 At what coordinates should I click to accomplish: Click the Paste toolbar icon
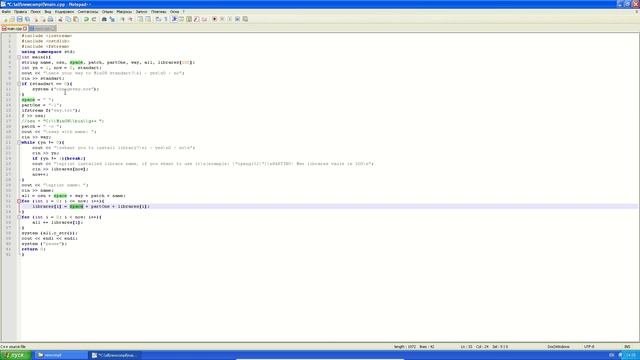pos(76,19)
